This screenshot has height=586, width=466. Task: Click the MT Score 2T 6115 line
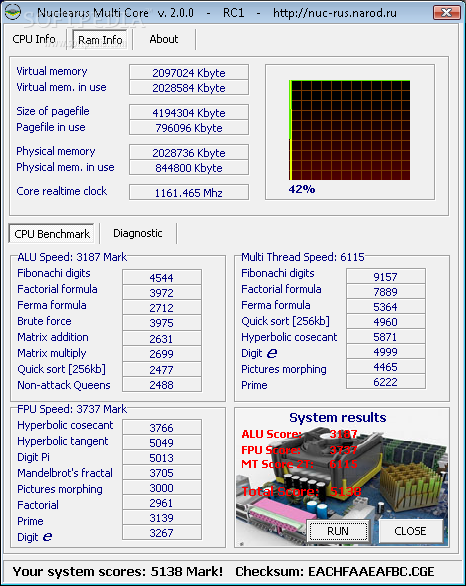[x=299, y=464]
